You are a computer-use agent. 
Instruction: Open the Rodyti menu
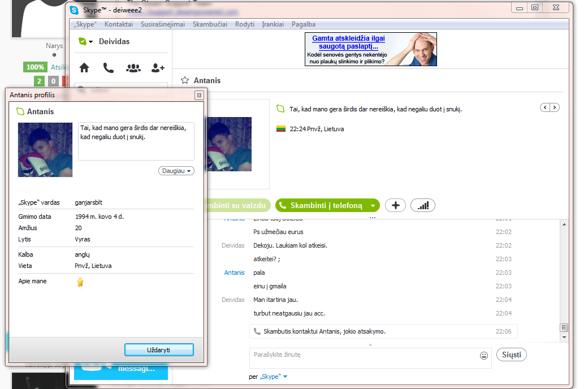[244, 24]
